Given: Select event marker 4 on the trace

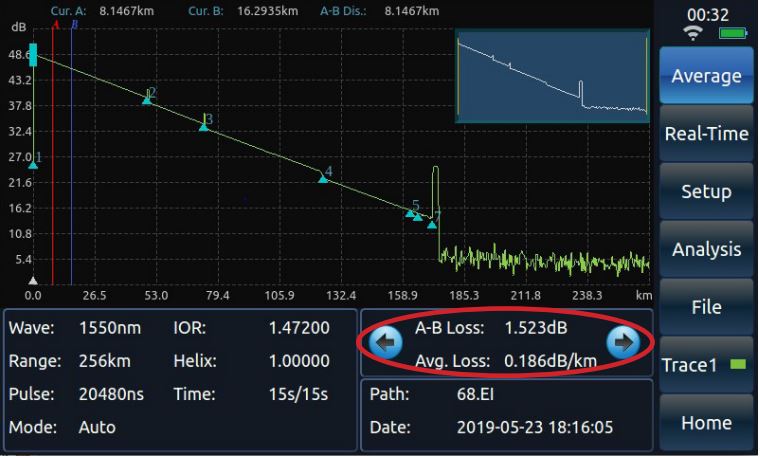Looking at the screenshot, I should [x=323, y=179].
